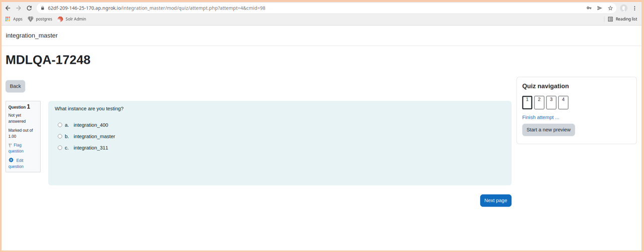Click the Finish attempt link
The image size is (644, 252).
[x=541, y=117]
